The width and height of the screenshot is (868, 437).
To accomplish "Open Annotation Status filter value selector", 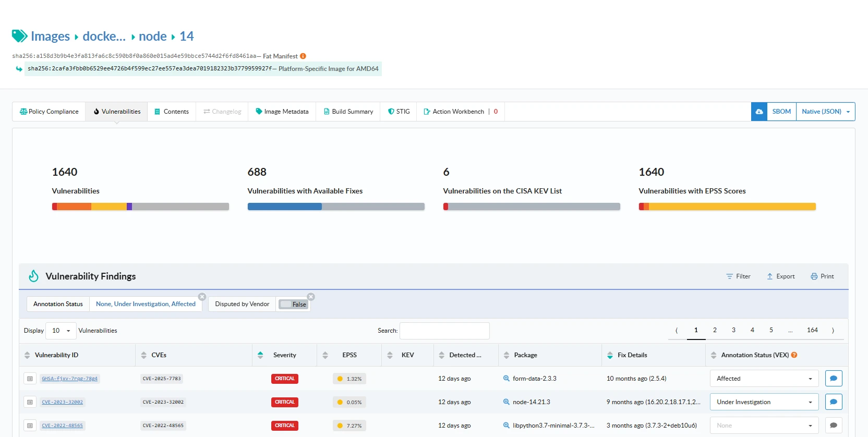I will tap(146, 304).
